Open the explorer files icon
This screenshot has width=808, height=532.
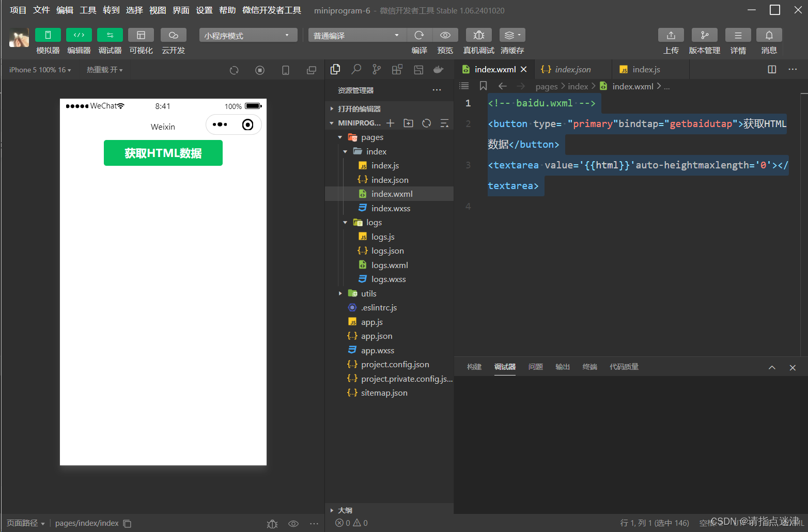[x=335, y=69]
